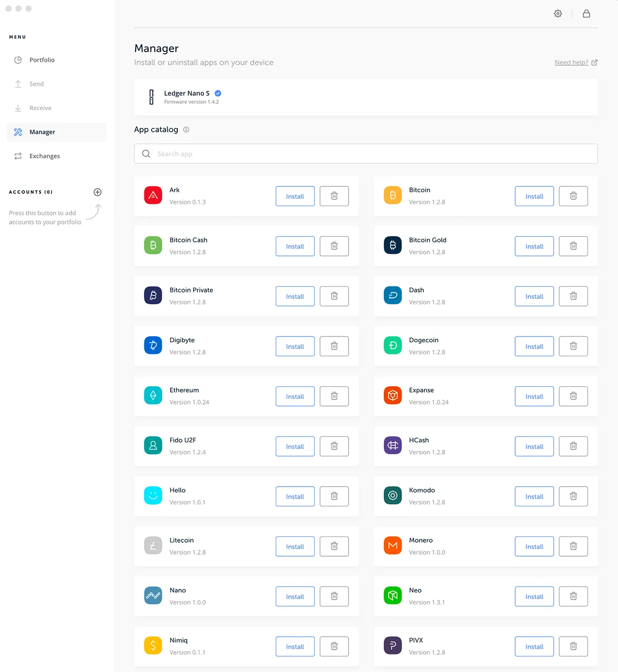Install the Neo app
Screen dimensions: 618x672
534,596
